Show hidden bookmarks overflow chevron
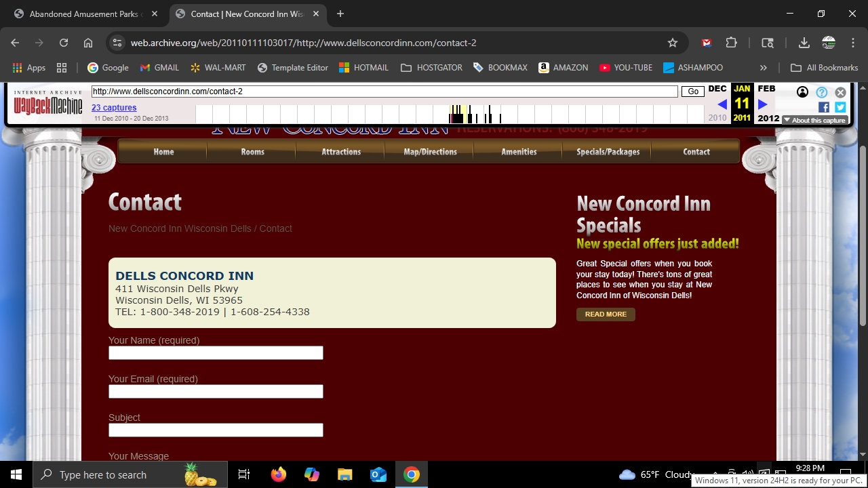Viewport: 868px width, 488px height. [764, 68]
